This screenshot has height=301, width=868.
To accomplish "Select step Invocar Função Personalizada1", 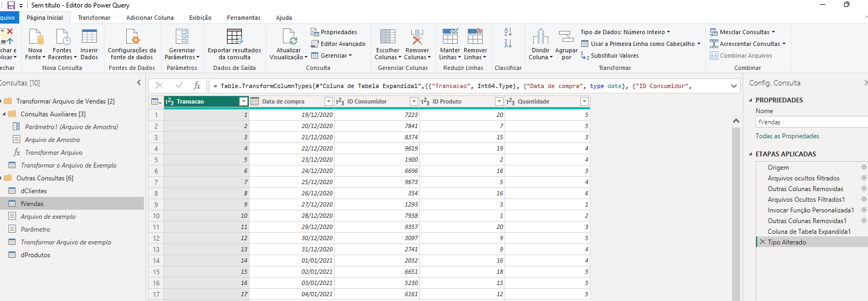I will (812, 210).
